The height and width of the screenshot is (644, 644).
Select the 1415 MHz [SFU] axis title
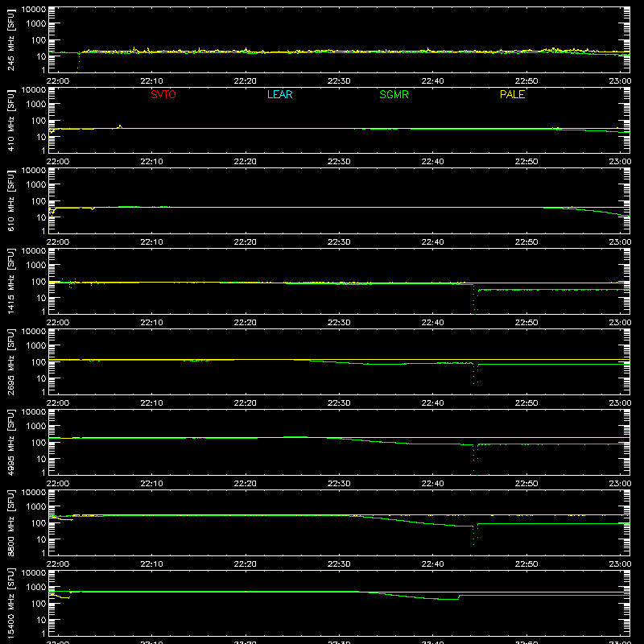10,281
